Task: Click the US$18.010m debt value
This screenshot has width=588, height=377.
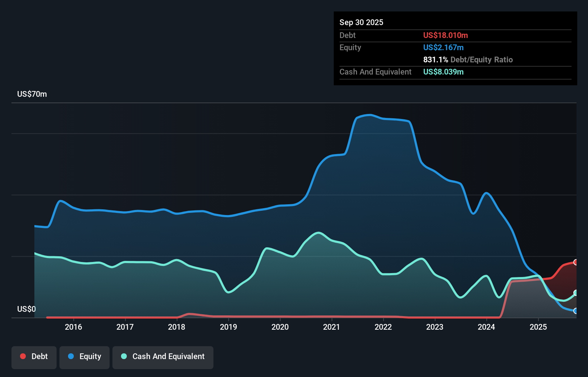Action: click(445, 35)
